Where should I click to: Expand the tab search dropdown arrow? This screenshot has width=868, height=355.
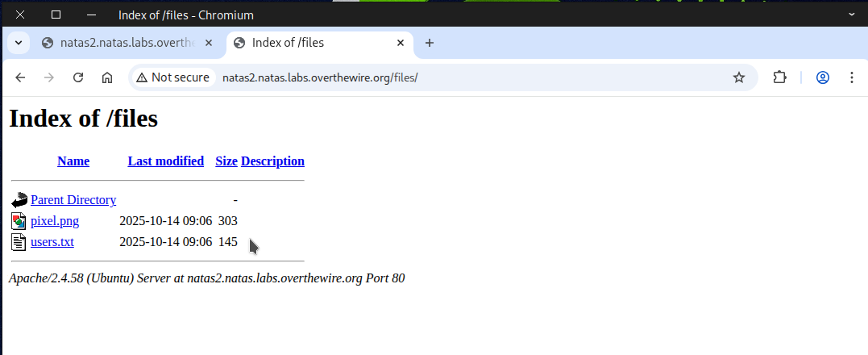(19, 43)
